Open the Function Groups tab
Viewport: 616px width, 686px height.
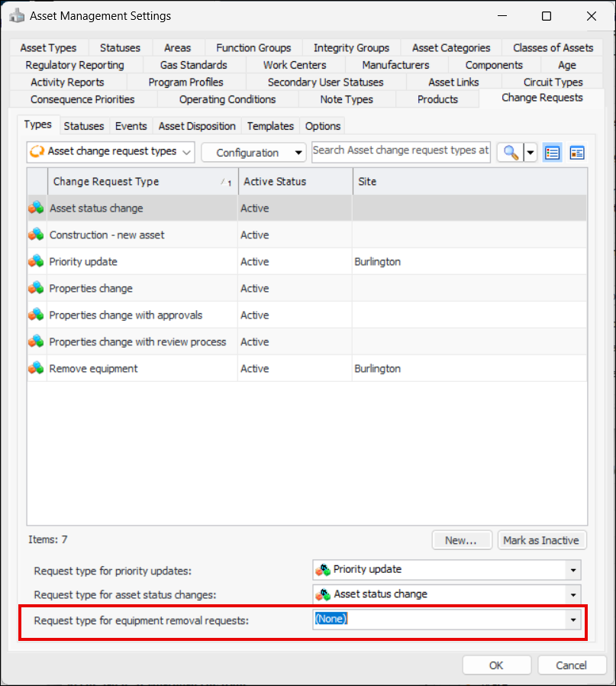tap(253, 47)
